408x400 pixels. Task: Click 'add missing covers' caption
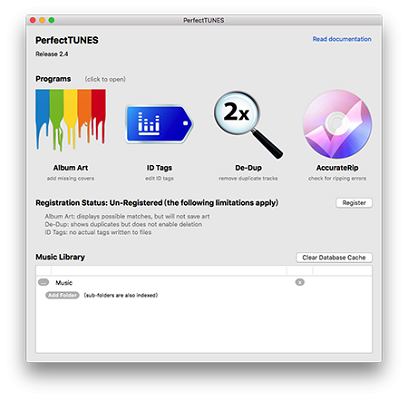pyautogui.click(x=71, y=178)
